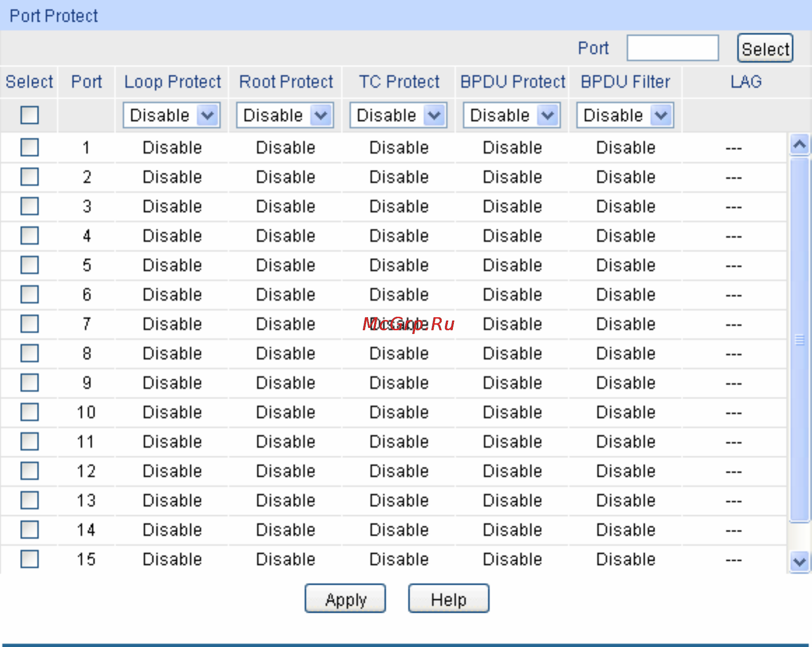The height and width of the screenshot is (647, 812).
Task: Open the Loop Protect dropdown
Action: (172, 115)
